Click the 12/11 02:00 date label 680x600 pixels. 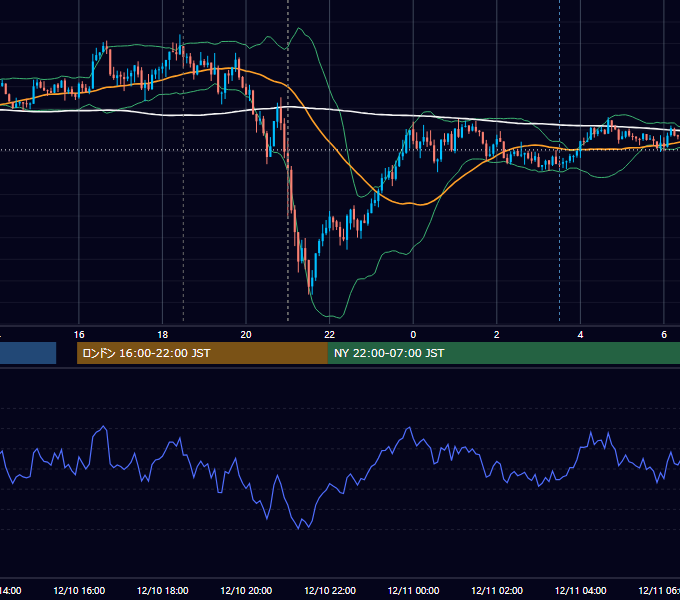(x=497, y=591)
